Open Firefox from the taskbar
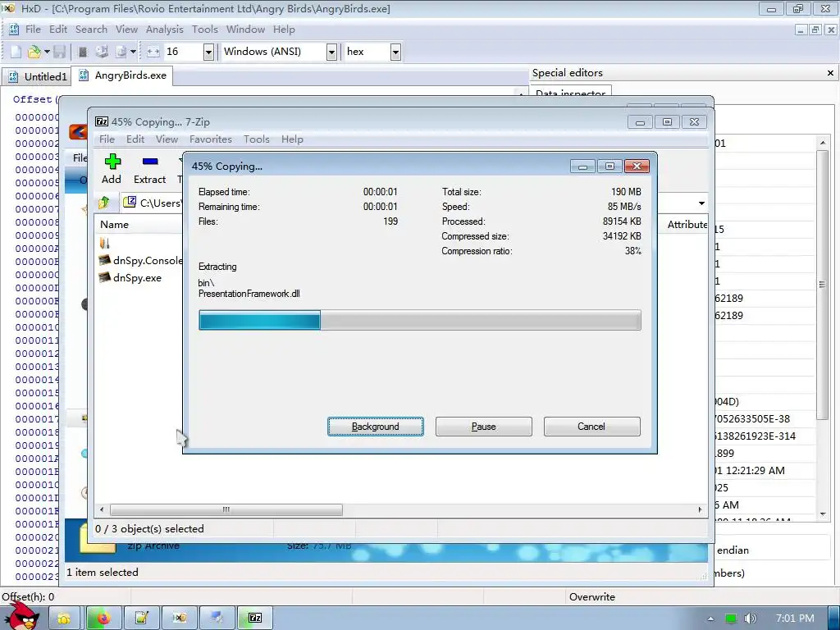Image resolution: width=840 pixels, height=630 pixels. (103, 619)
